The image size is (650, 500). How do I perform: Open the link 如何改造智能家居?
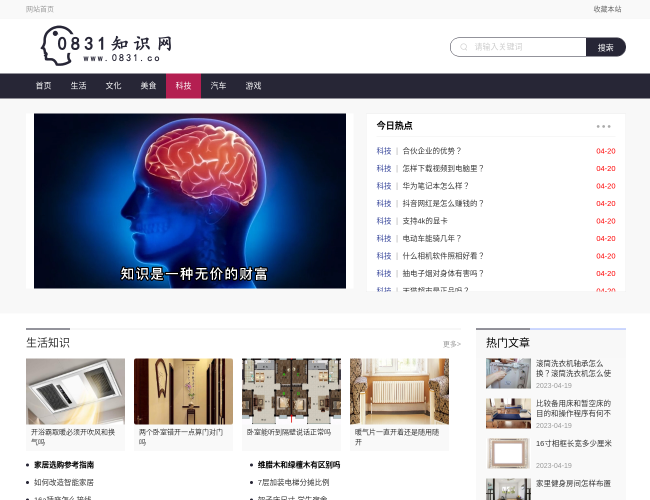point(64,483)
